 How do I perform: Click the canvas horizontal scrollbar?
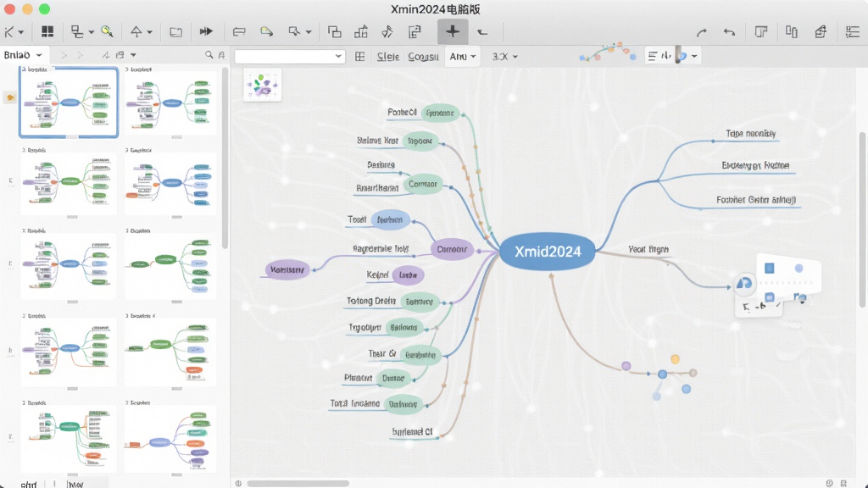point(298,484)
